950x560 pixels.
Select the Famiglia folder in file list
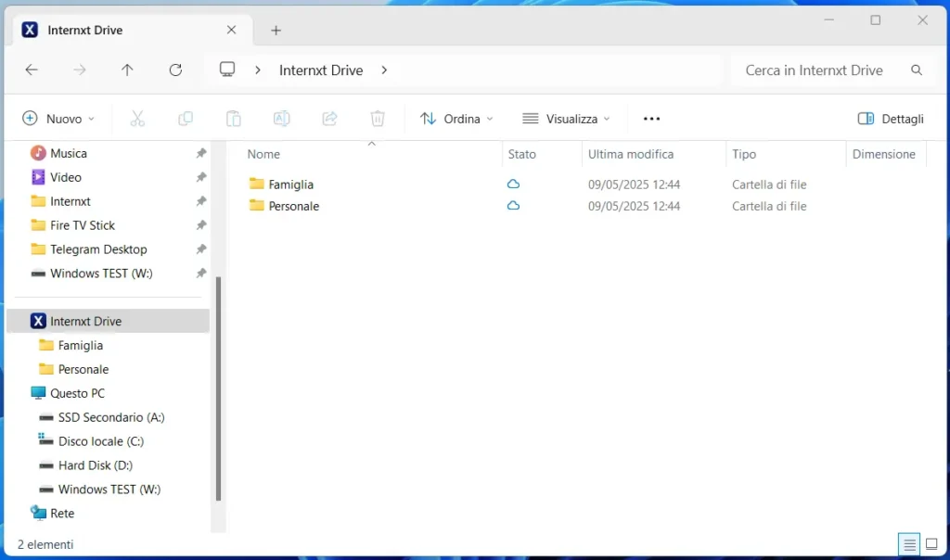pyautogui.click(x=290, y=185)
